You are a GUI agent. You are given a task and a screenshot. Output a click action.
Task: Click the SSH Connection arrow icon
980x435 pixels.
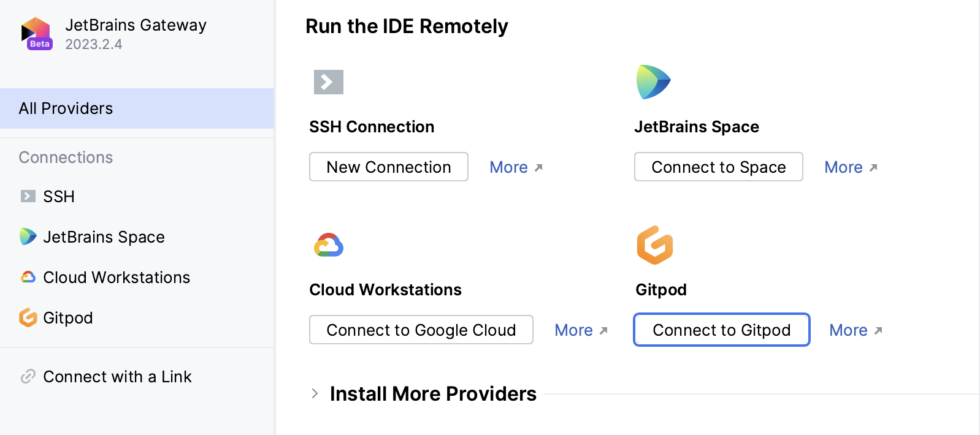click(329, 81)
